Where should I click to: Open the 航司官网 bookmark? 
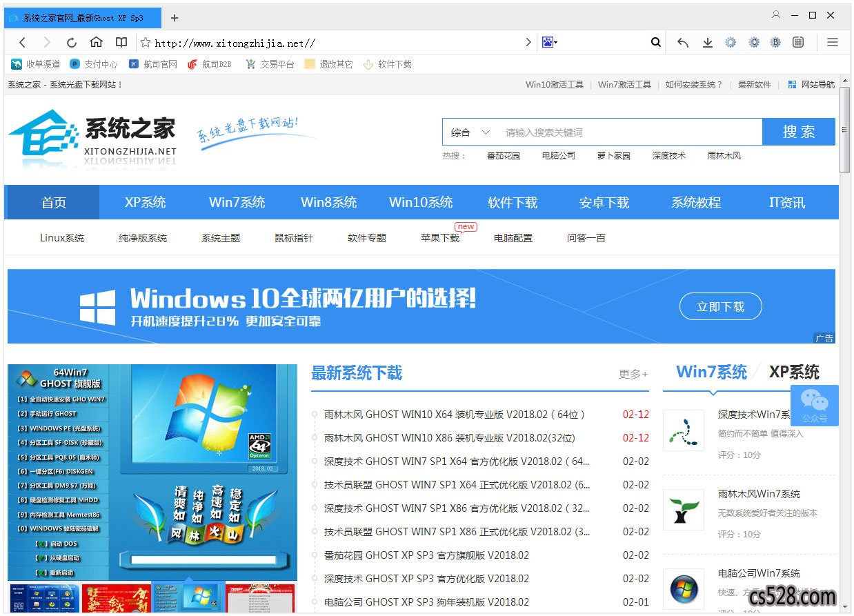click(153, 64)
